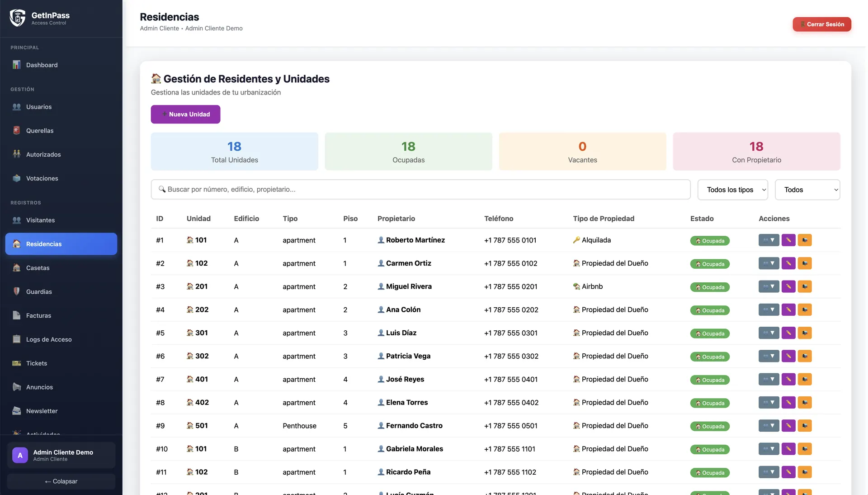Screen dimensions: 868x495
Task: Click the 'Penthouse' type cell
Action: click(x=299, y=426)
